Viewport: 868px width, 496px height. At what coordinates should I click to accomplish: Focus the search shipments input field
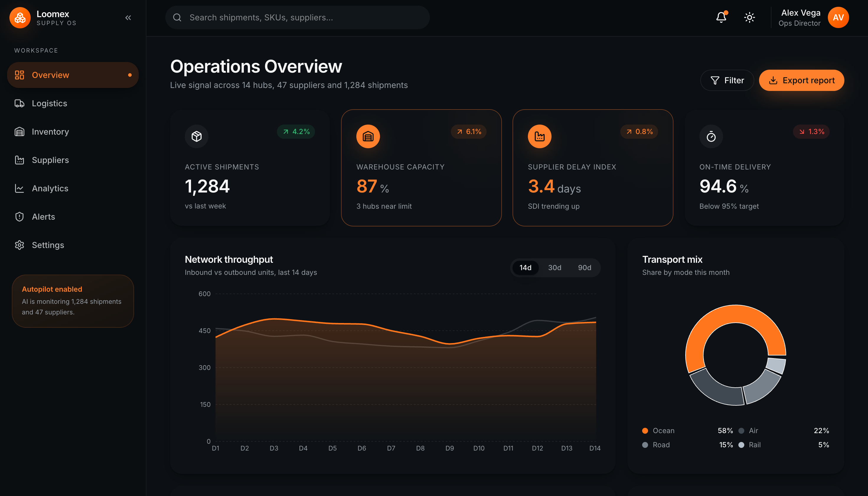coord(297,17)
